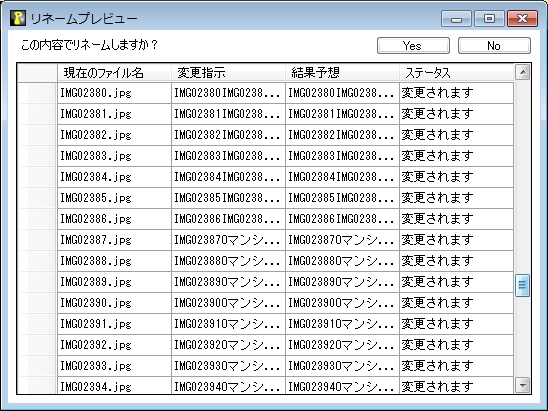Image resolution: width=548 pixels, height=411 pixels.
Task: Click the row header of IMG02387.jpg
Action: coord(37,240)
